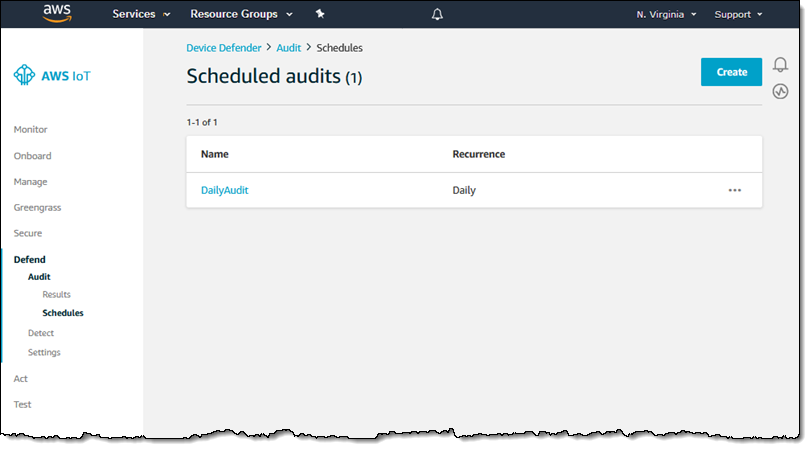Viewport: 810px width, 449px height.
Task: Select Monitor in the sidebar
Action: tap(30, 130)
